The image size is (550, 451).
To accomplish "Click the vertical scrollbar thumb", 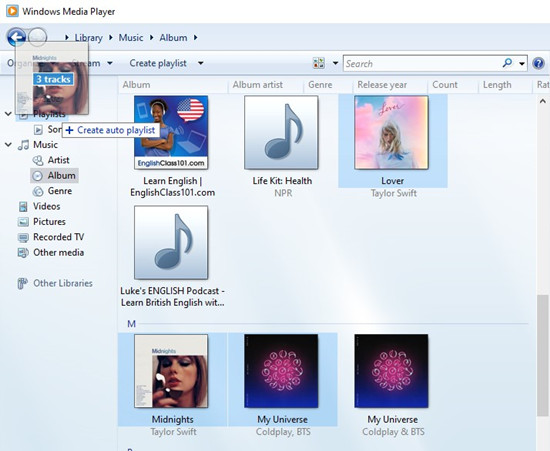I will [542, 356].
